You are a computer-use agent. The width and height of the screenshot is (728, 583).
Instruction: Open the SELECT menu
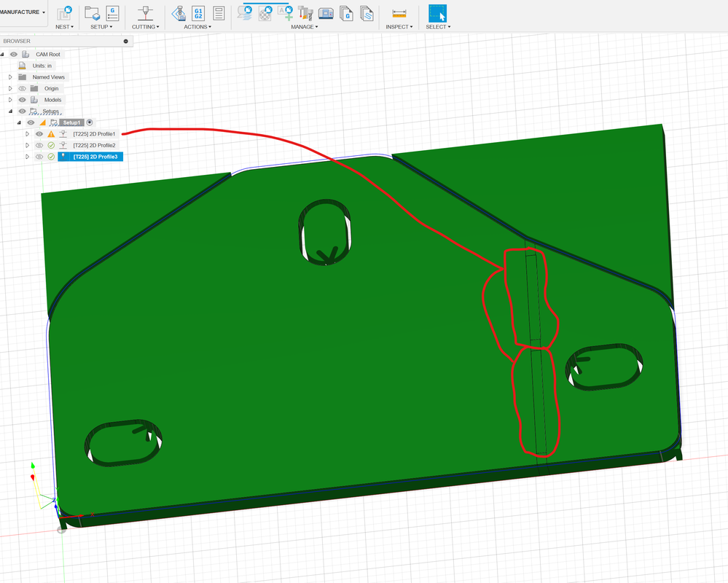[438, 27]
